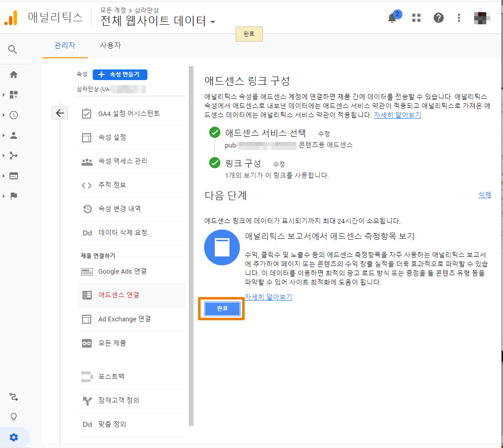Click the back arrow button
This screenshot has height=448, width=503.
(x=60, y=113)
